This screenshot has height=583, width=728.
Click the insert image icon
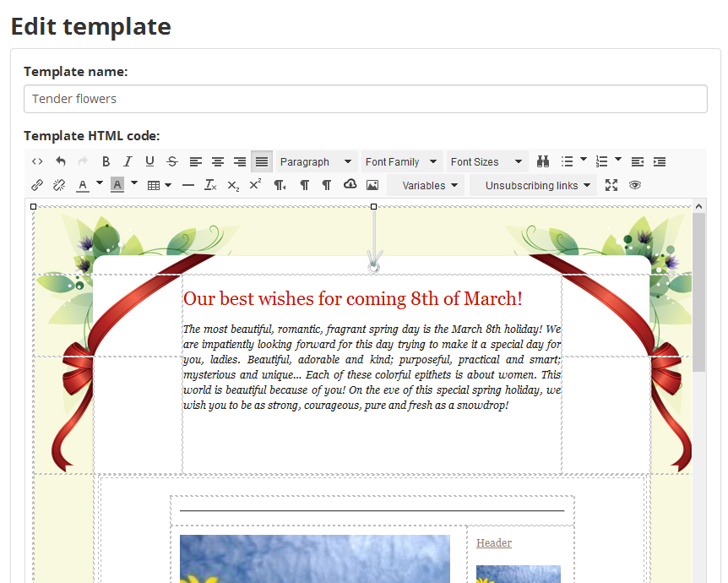click(372, 185)
